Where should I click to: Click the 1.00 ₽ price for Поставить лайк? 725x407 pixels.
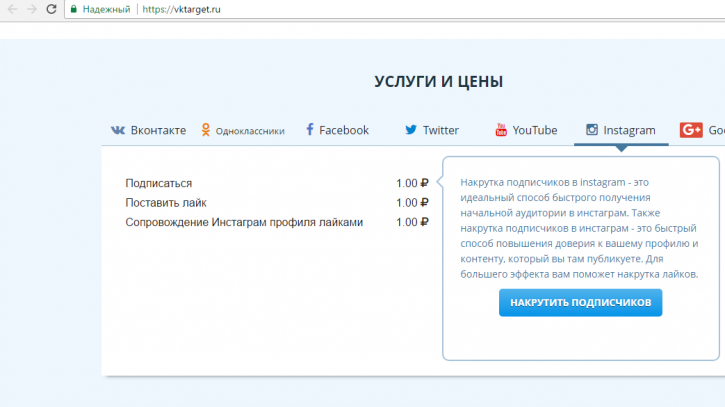click(412, 203)
